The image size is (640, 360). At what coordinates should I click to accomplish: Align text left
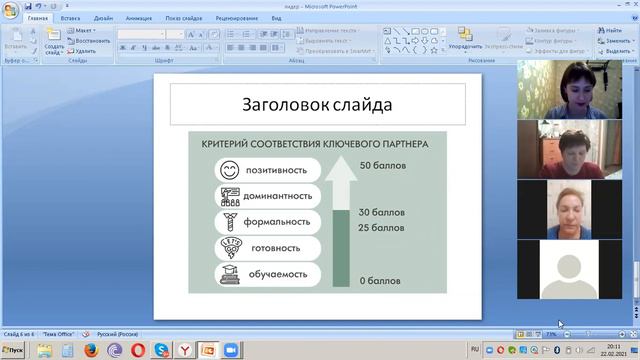click(230, 48)
